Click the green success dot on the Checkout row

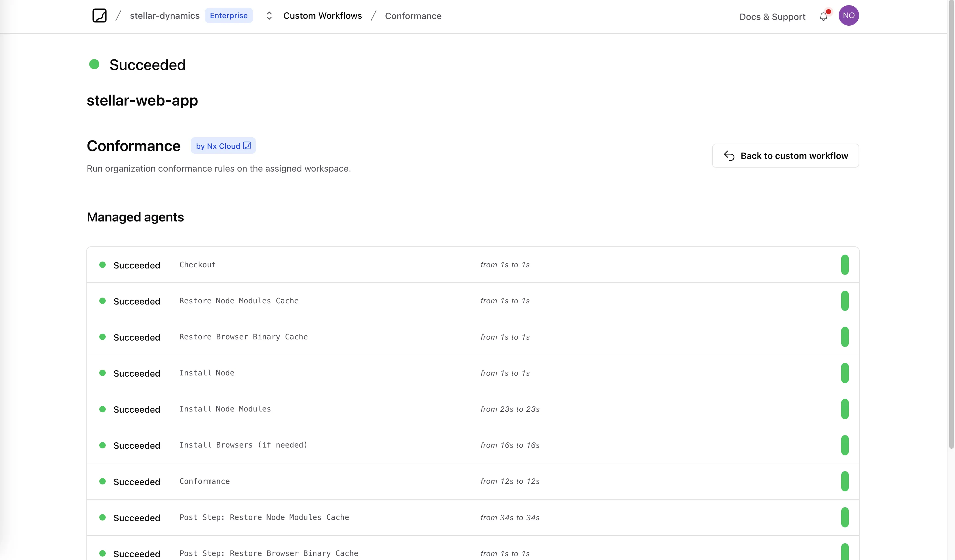103,265
